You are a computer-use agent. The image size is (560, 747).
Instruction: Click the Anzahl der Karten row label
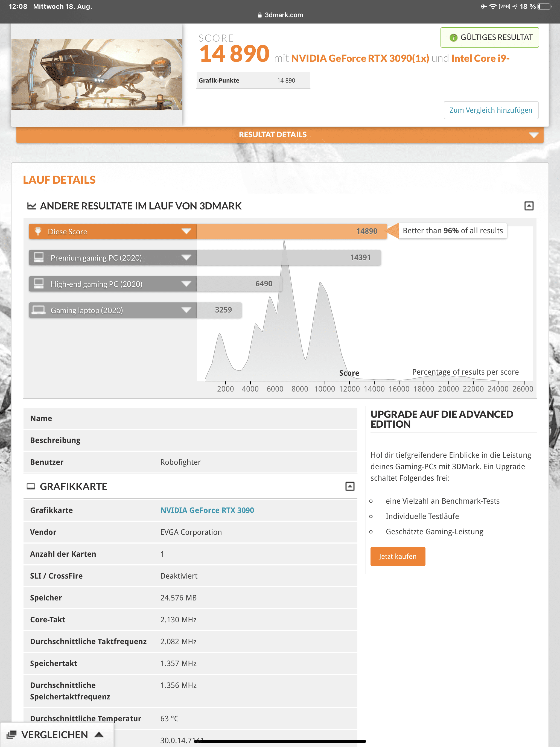coord(63,554)
